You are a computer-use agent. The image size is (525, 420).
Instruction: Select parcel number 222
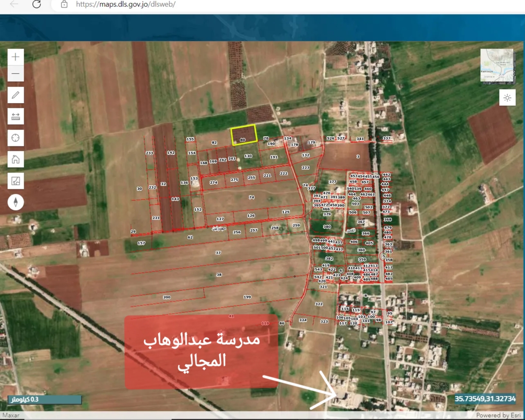[284, 173]
